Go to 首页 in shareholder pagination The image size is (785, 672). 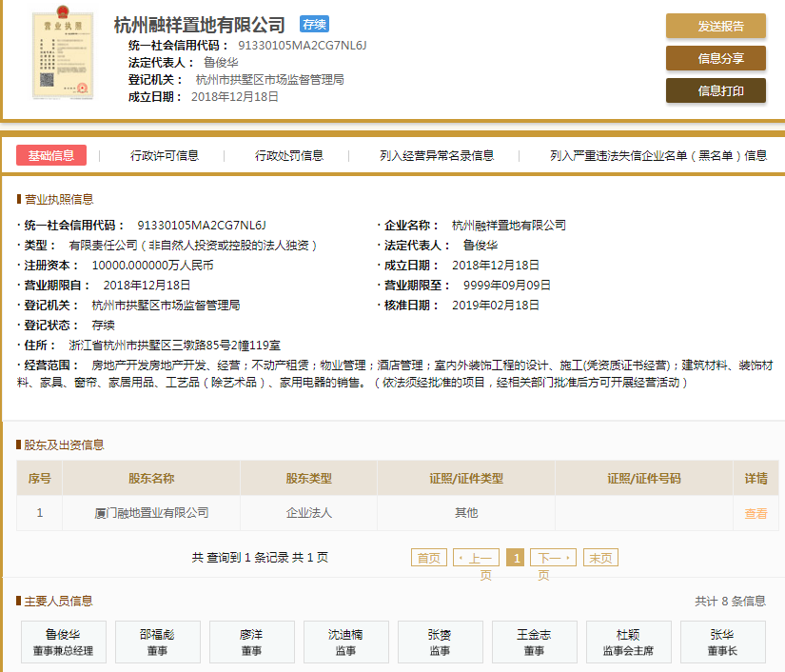pyautogui.click(x=428, y=558)
